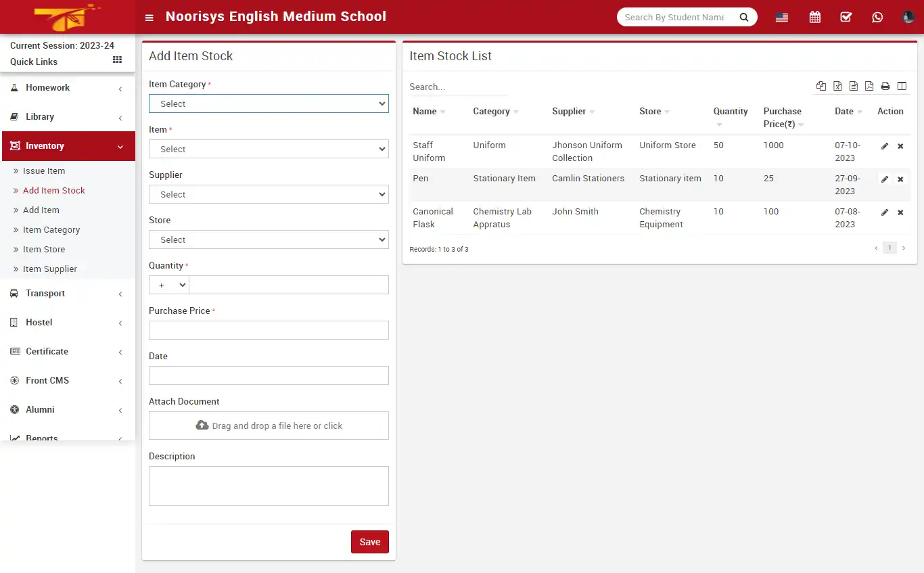Print the Item Stock List
This screenshot has width=924, height=573.
pyautogui.click(x=885, y=86)
